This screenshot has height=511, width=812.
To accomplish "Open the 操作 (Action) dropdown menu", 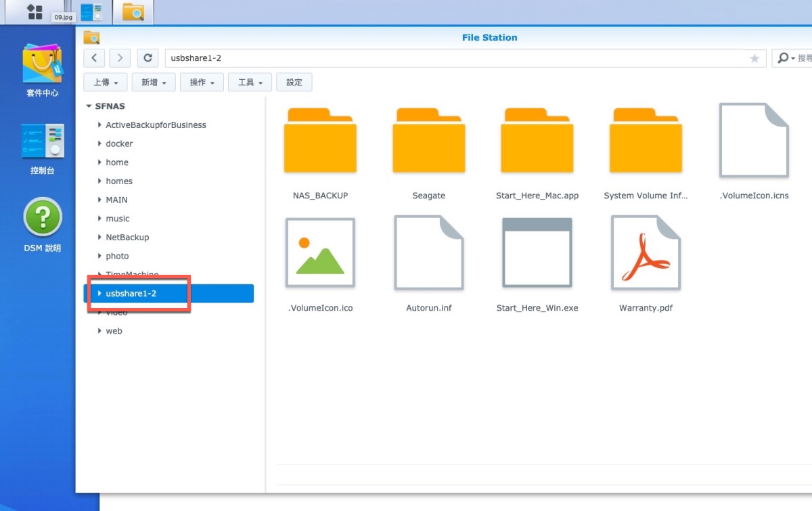I will pyautogui.click(x=202, y=83).
